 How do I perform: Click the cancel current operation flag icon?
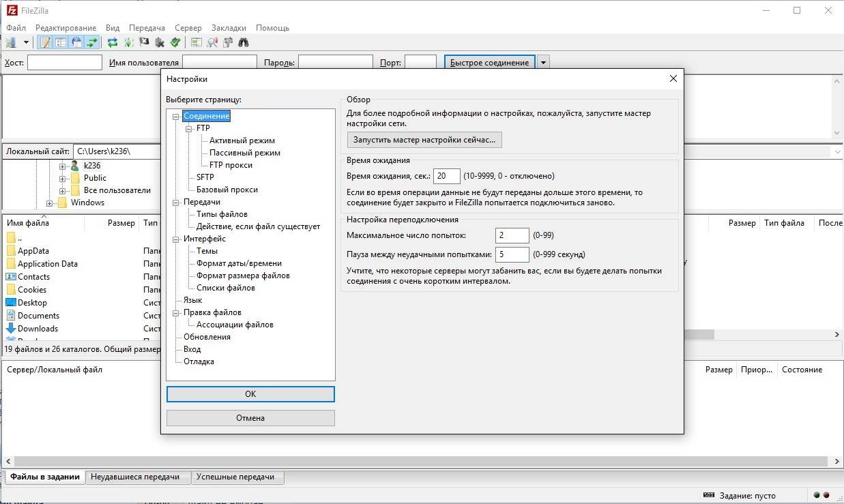pyautogui.click(x=144, y=42)
